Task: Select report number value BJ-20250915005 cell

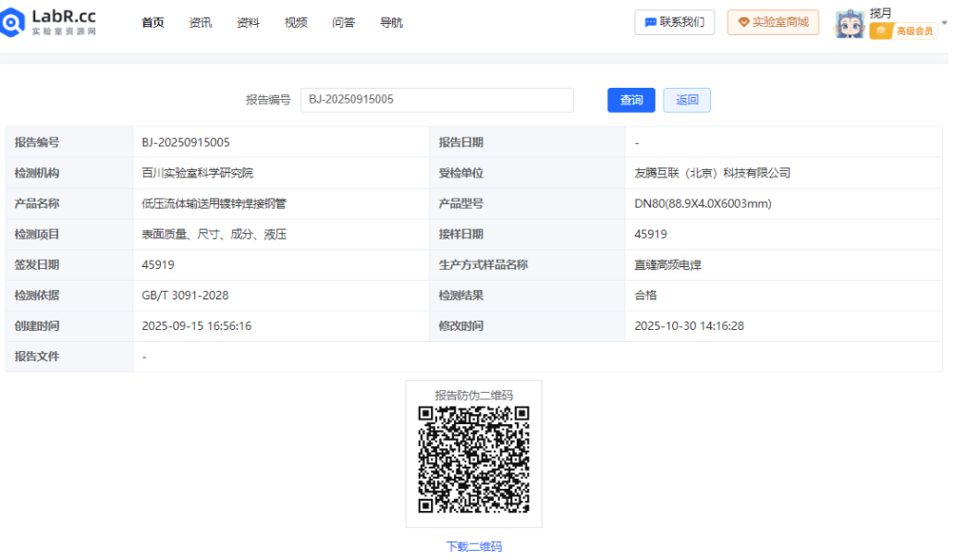Action: [186, 142]
